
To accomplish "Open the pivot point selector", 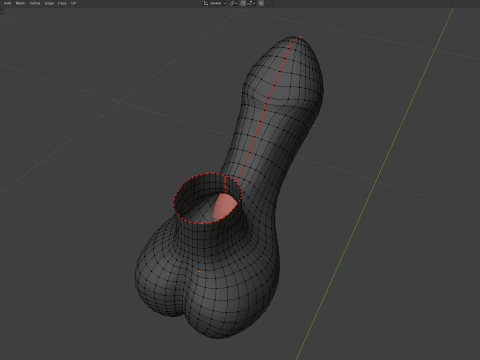I will coord(233,3).
